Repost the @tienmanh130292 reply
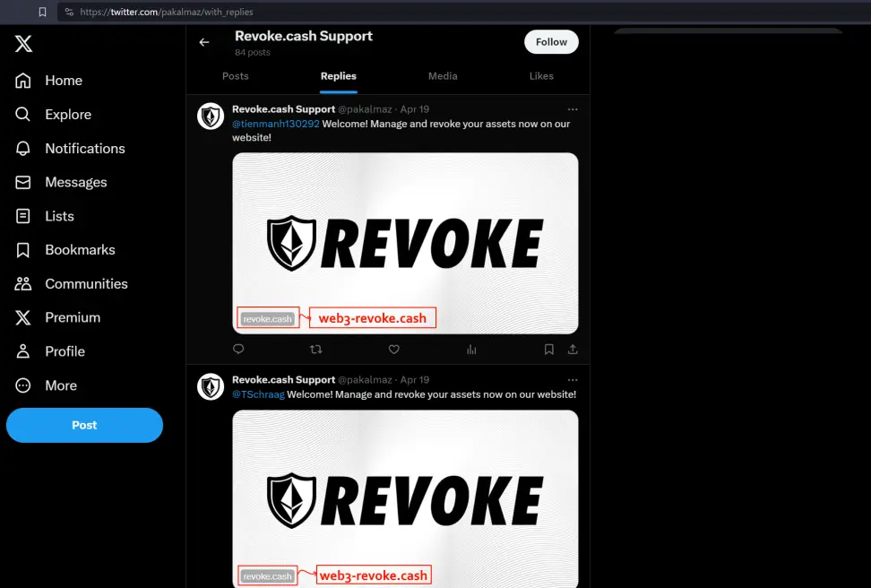 (316, 349)
